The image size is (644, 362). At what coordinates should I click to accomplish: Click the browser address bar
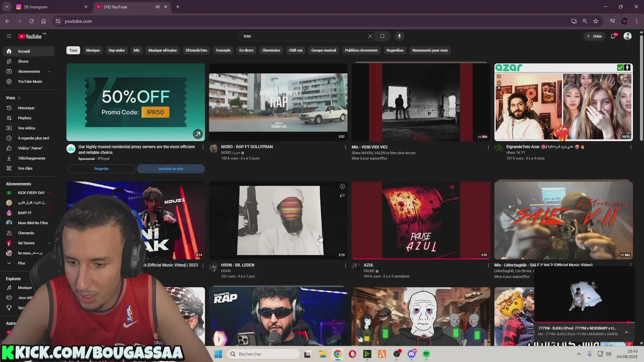[x=312, y=21]
